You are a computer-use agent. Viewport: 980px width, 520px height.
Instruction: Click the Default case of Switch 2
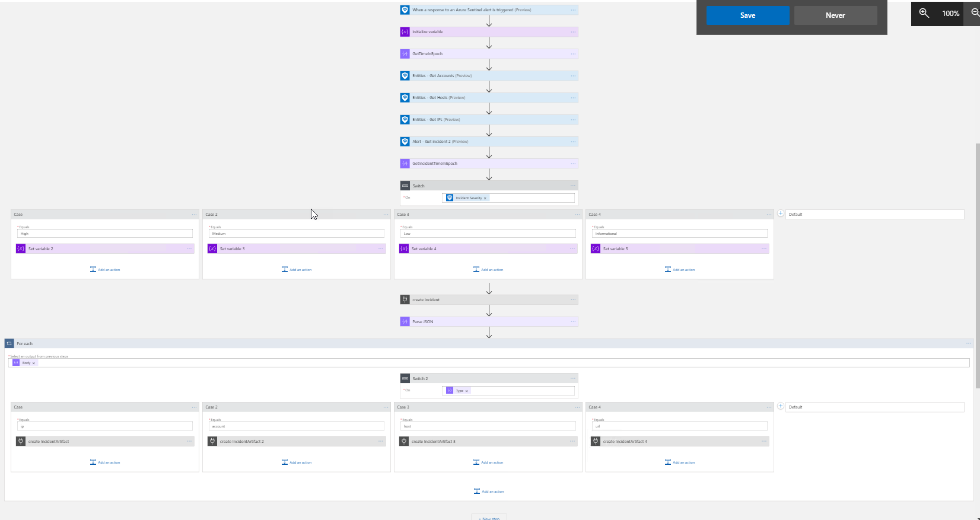point(875,407)
